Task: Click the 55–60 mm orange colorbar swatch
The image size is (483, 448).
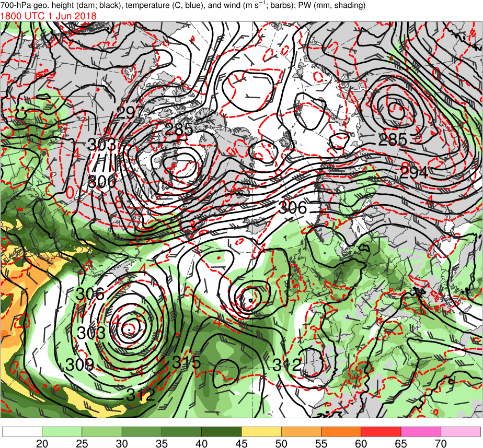Action: pos(341,432)
